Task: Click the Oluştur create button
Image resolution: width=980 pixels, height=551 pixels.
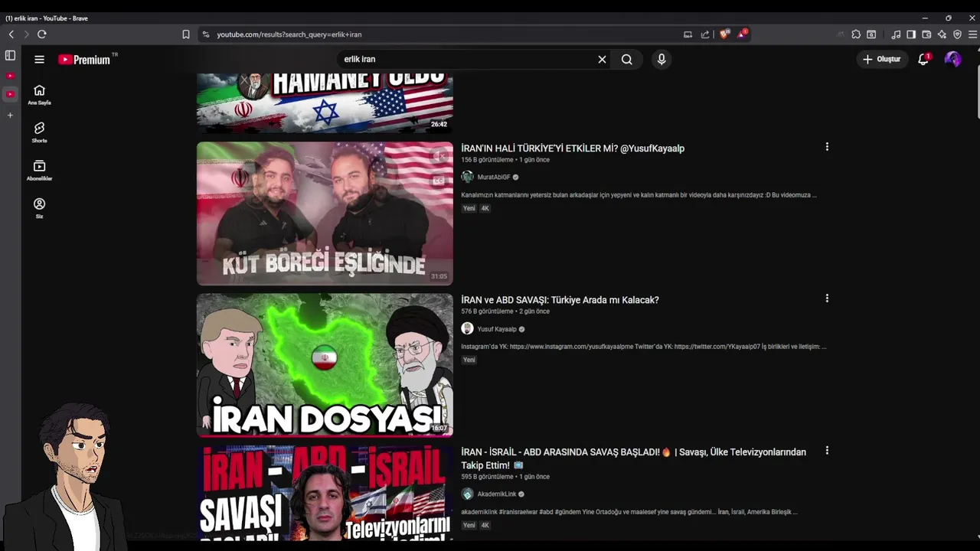Action: point(882,59)
